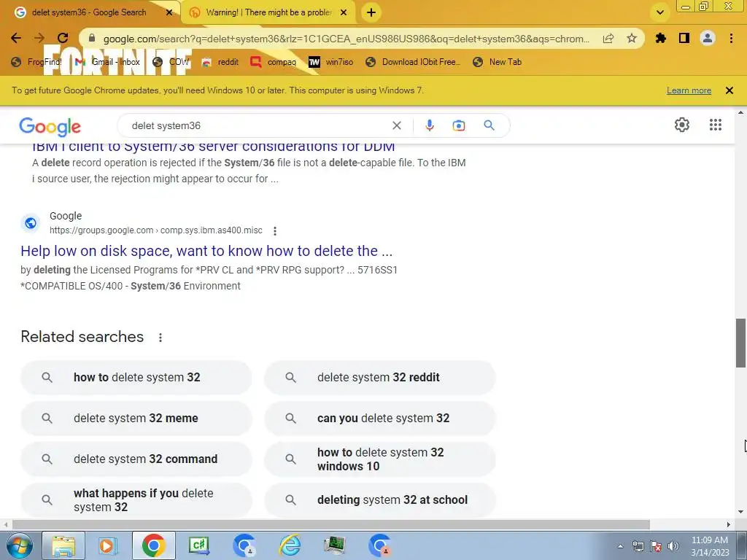The height and width of the screenshot is (560, 747).
Task: Search deleting system 32 at school
Action: coord(380,500)
